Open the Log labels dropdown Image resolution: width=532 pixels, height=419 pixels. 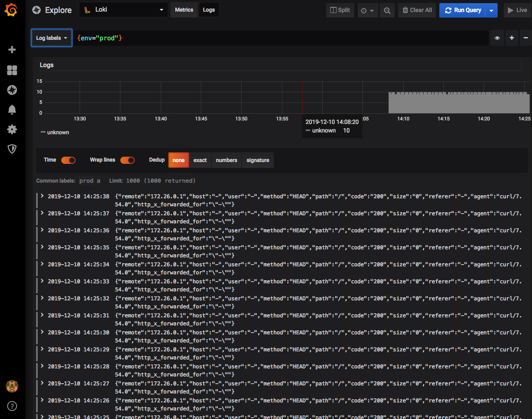point(51,38)
